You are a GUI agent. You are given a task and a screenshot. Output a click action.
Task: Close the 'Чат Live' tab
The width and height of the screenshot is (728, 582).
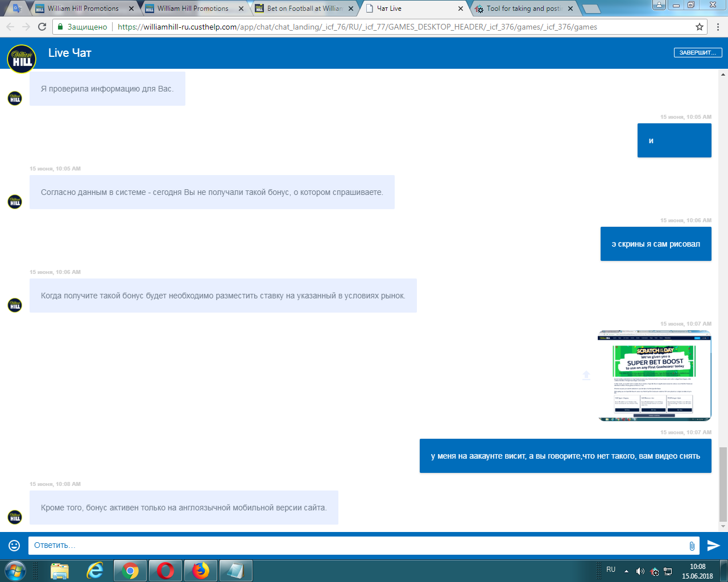(461, 9)
